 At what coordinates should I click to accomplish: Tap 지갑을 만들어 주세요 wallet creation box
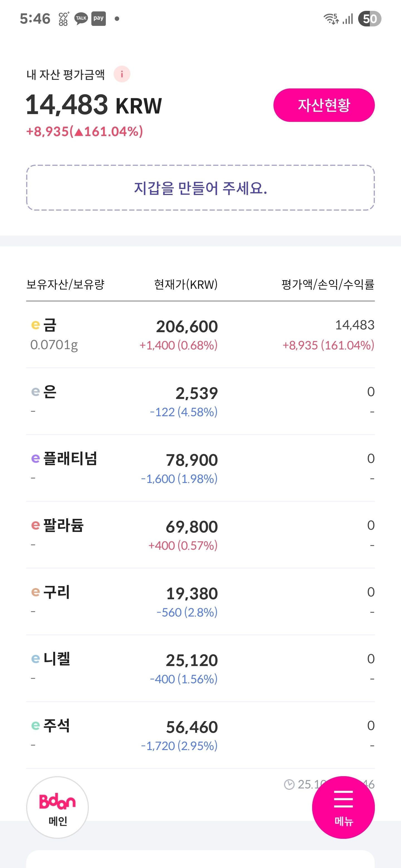[x=200, y=188]
